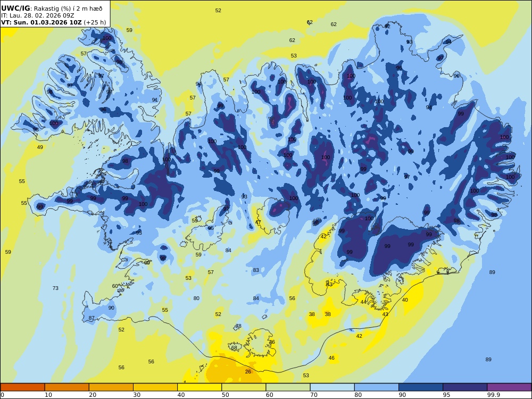This screenshot has width=532, height=399.
Task: Click the '49' humidity value on the map
Action: coord(40,147)
